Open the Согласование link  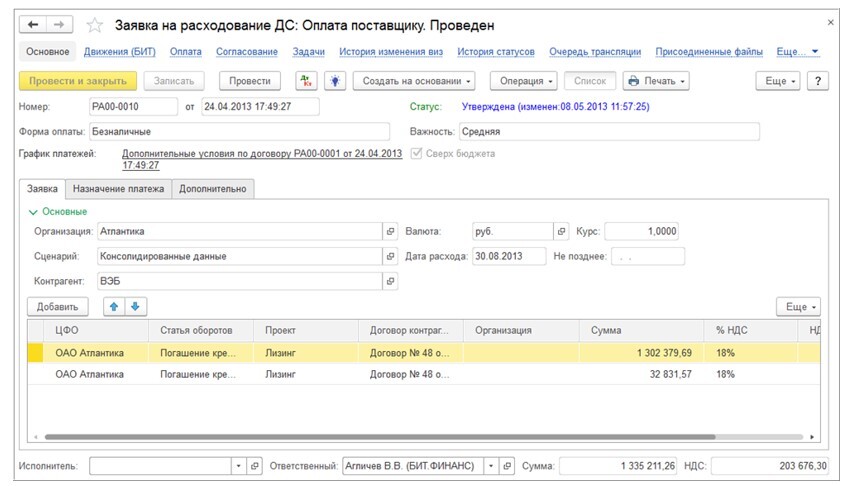pos(247,51)
